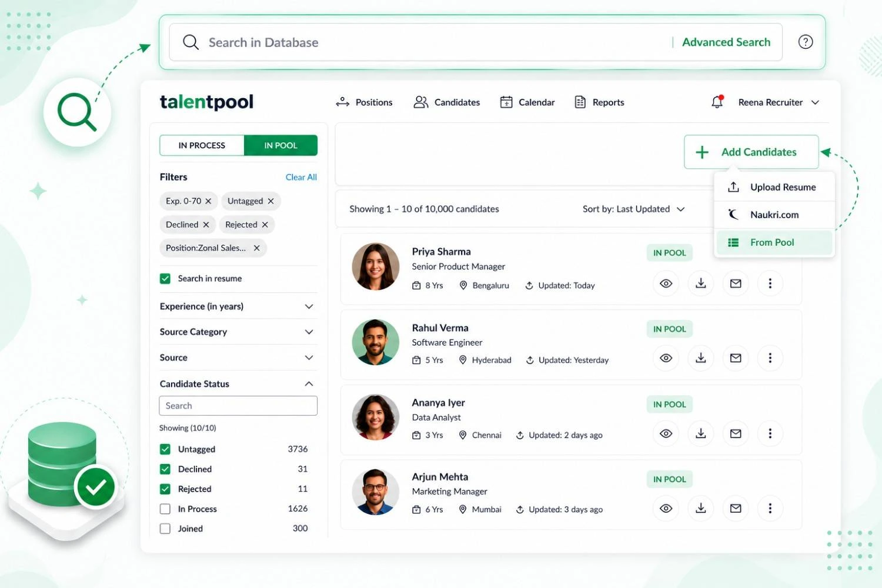Download Arjun Mehta's resume
882x588 pixels.
point(701,508)
